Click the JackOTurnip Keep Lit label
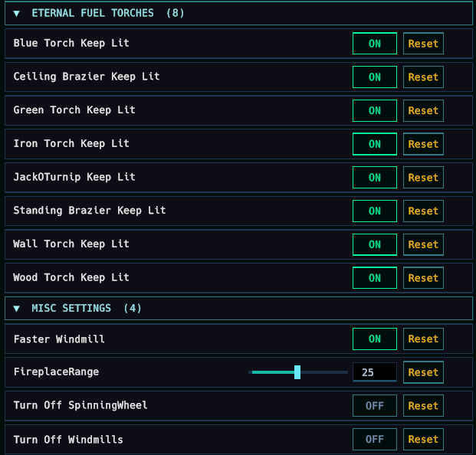The image size is (476, 455). pos(74,177)
